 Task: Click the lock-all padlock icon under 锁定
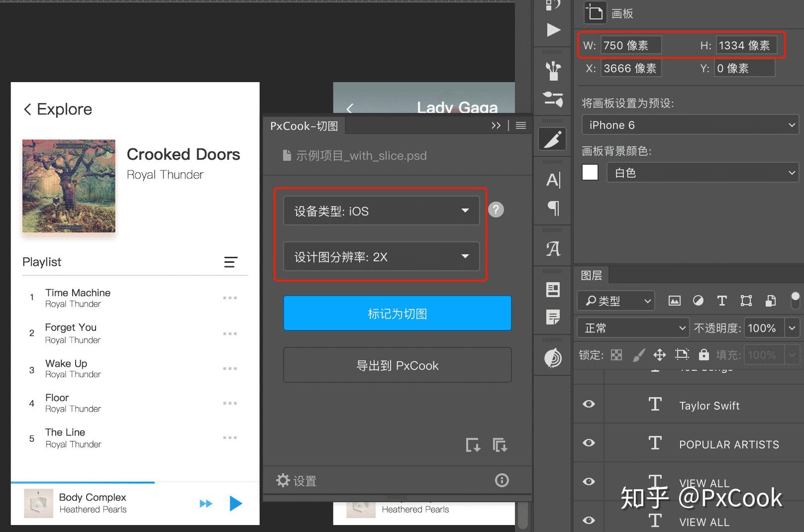pyautogui.click(x=703, y=355)
